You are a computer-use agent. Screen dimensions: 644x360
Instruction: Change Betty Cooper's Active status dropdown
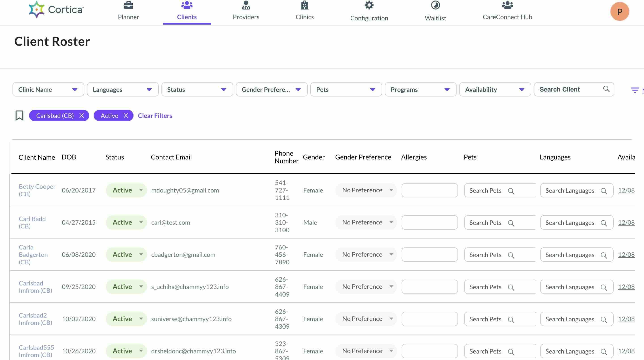click(x=126, y=190)
